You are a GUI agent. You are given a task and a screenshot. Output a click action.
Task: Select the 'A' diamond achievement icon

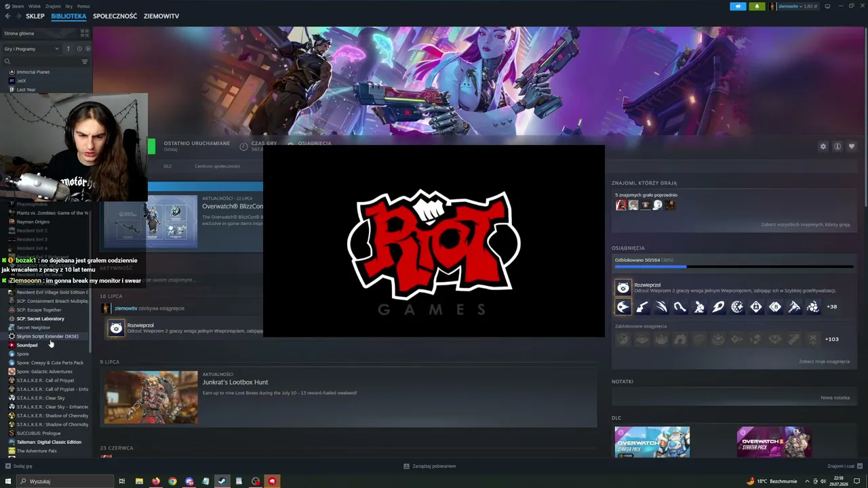coord(756,307)
